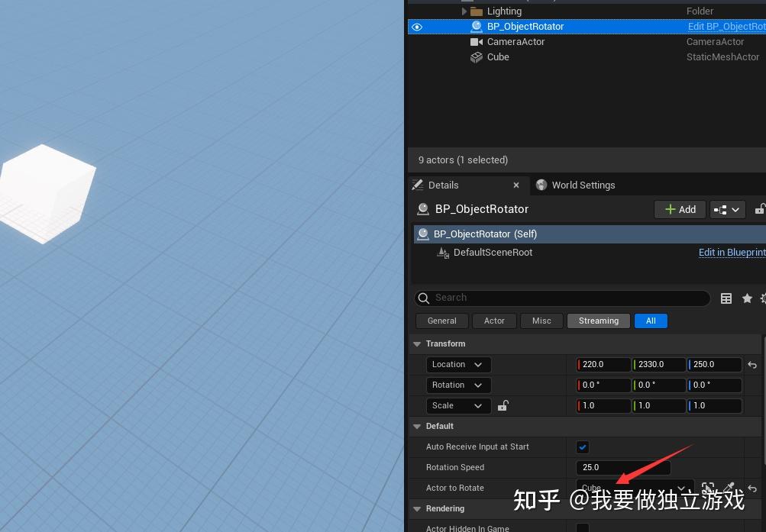Click the marquee picker next to Actor to Rotate
Image resolution: width=766 pixels, height=532 pixels.
coord(708,488)
